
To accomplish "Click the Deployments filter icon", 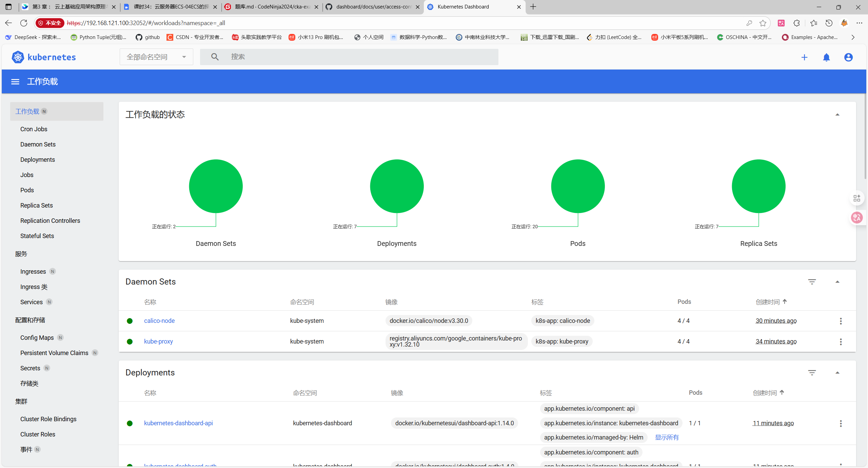I will (x=812, y=373).
